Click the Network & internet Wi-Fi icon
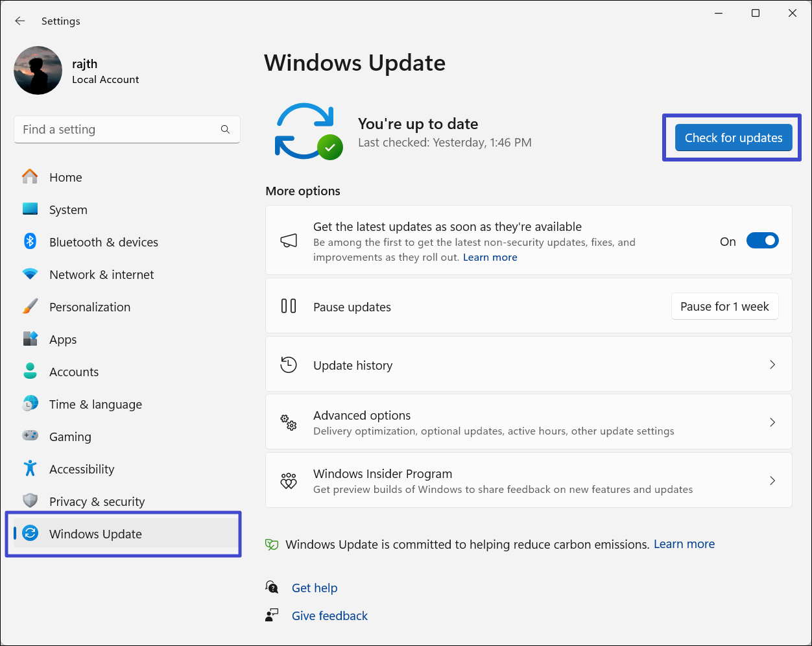This screenshot has height=646, width=812. [30, 274]
